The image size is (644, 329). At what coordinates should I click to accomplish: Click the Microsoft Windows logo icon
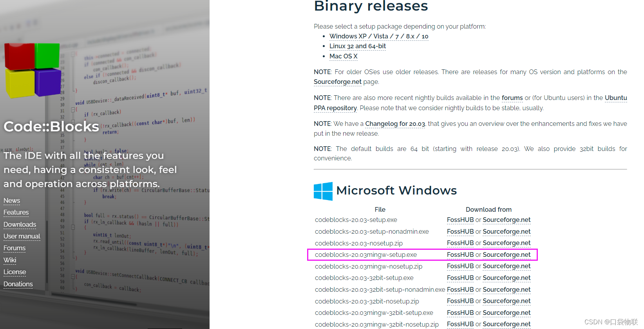click(x=323, y=191)
